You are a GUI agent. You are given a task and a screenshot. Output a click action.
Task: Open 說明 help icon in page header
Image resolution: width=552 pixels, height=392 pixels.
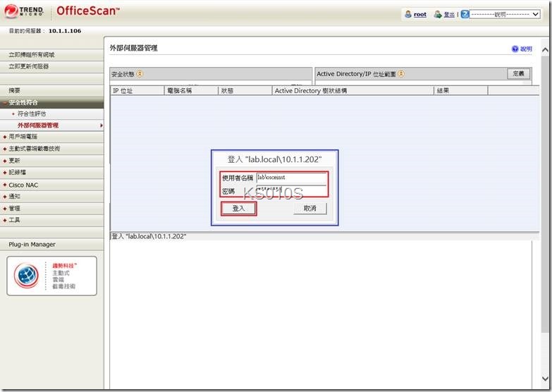(x=515, y=49)
